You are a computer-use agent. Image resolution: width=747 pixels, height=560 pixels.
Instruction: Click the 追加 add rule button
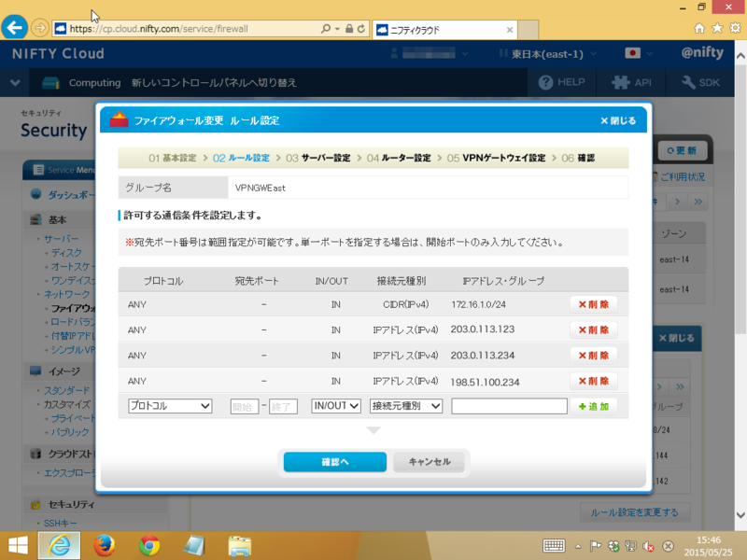click(x=593, y=407)
